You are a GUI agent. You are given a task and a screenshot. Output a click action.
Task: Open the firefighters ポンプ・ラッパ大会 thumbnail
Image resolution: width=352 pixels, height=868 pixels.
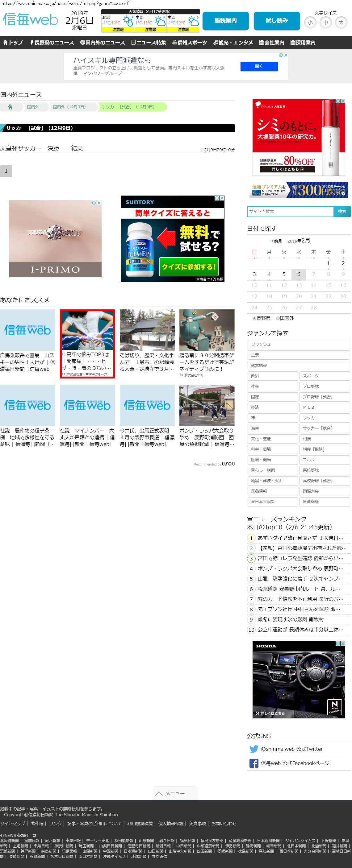point(207,405)
